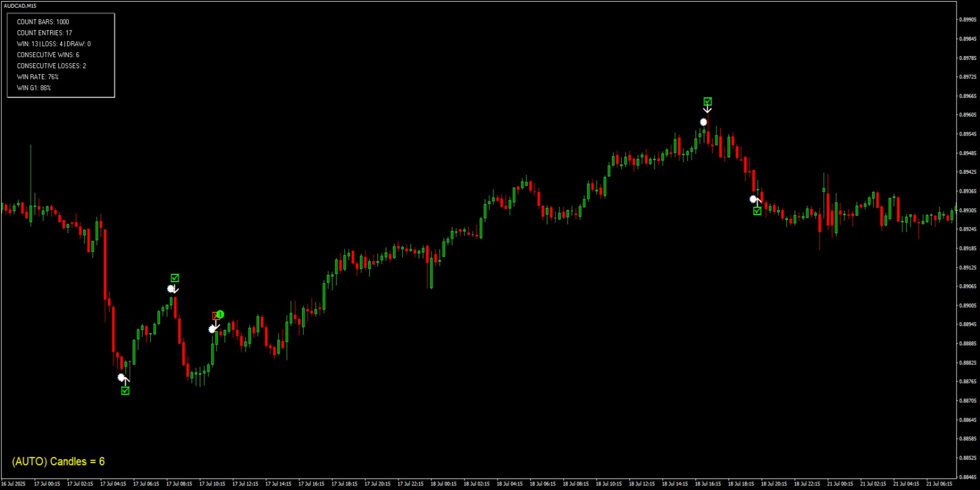Click the 0.89905 price axis label
Image resolution: width=980 pixels, height=490 pixels.
click(967, 20)
